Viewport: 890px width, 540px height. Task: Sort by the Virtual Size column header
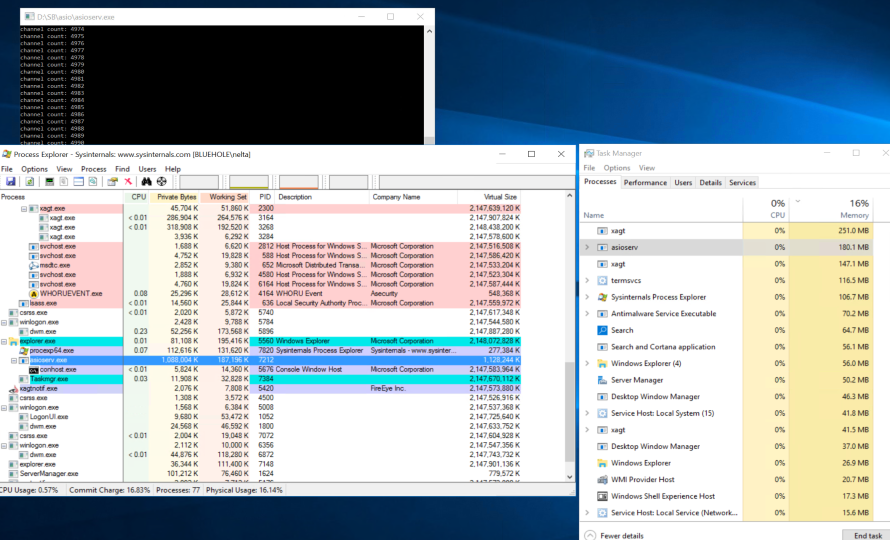pyautogui.click(x=489, y=197)
